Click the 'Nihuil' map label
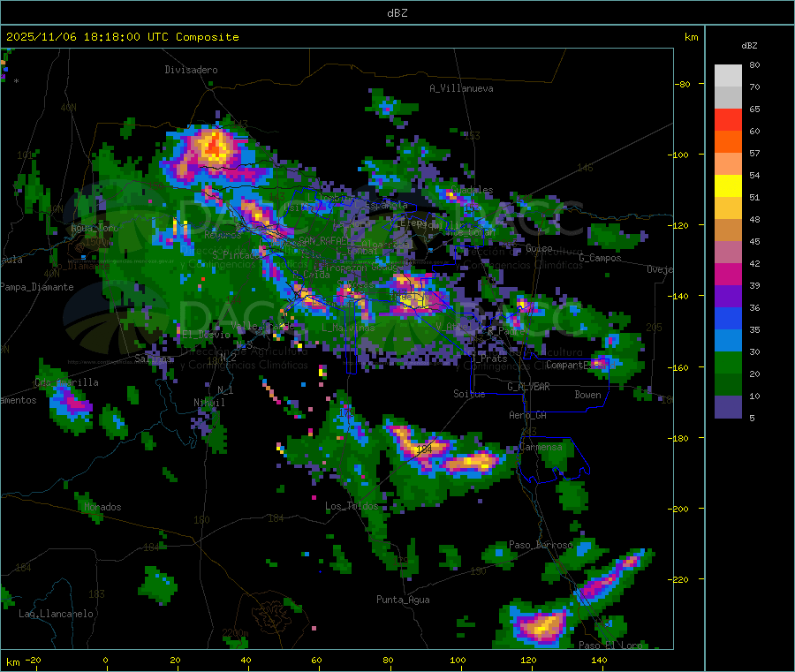 (x=209, y=403)
